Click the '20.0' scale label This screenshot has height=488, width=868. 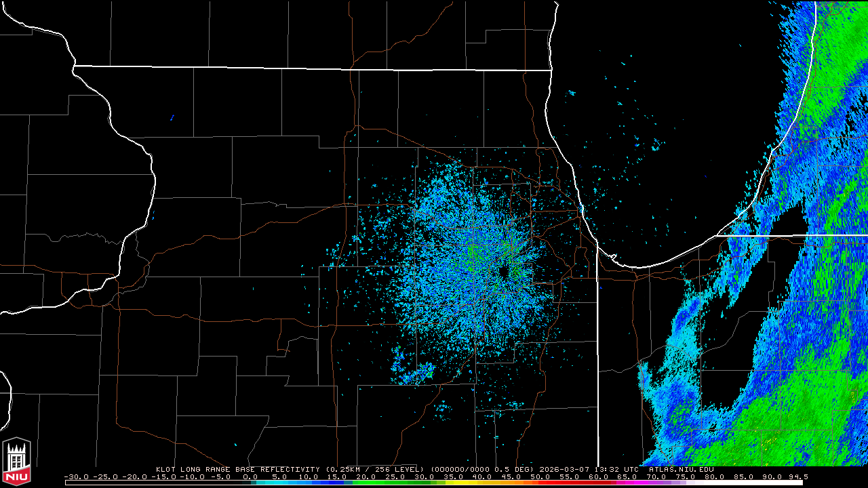pos(366,477)
